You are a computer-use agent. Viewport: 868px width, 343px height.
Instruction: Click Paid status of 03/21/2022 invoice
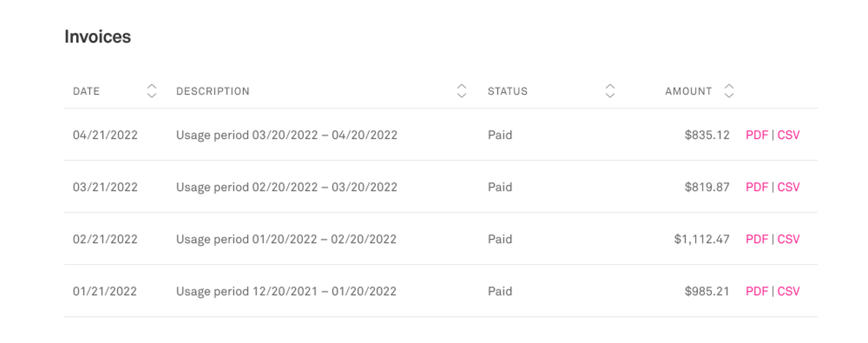(x=500, y=187)
